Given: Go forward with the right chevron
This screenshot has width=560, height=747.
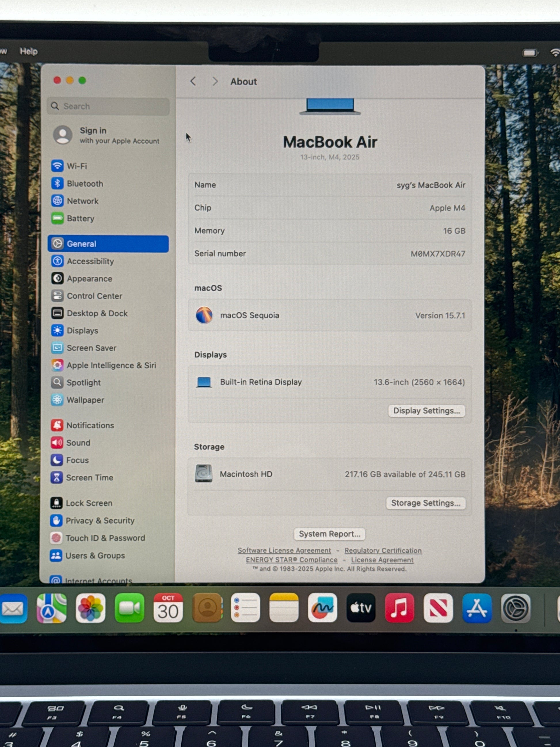Looking at the screenshot, I should [x=215, y=81].
